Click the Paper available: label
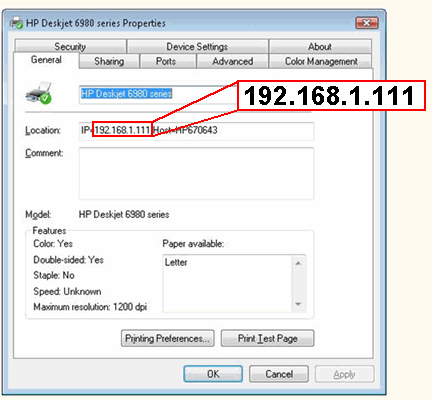 (193, 244)
